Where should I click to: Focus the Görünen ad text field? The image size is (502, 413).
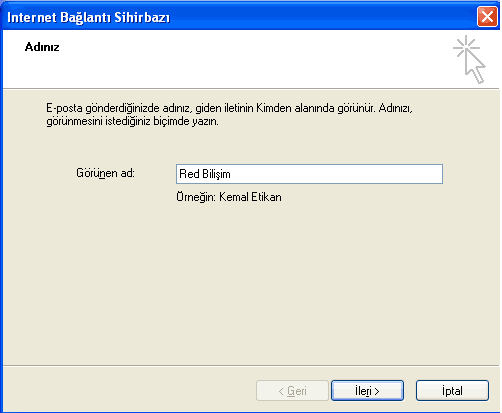pyautogui.click(x=309, y=174)
